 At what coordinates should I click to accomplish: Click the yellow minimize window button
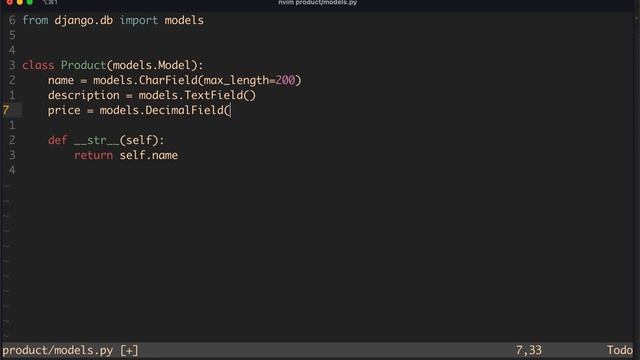point(20,2)
